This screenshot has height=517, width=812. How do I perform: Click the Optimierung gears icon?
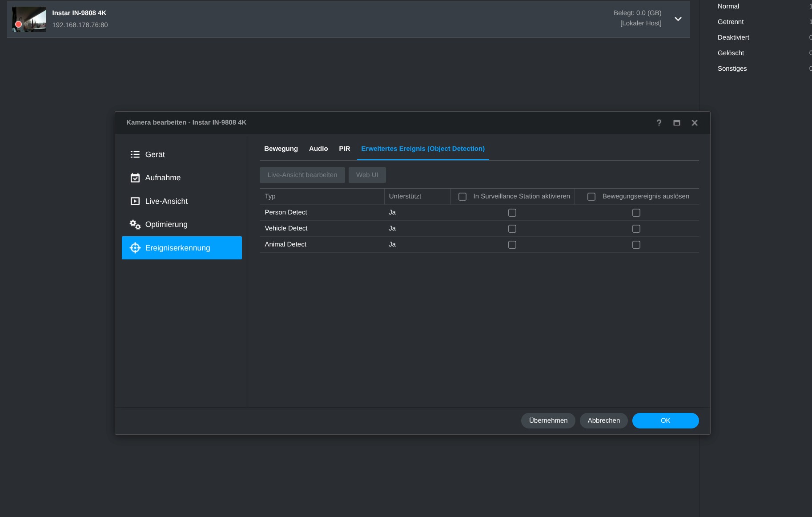click(135, 225)
